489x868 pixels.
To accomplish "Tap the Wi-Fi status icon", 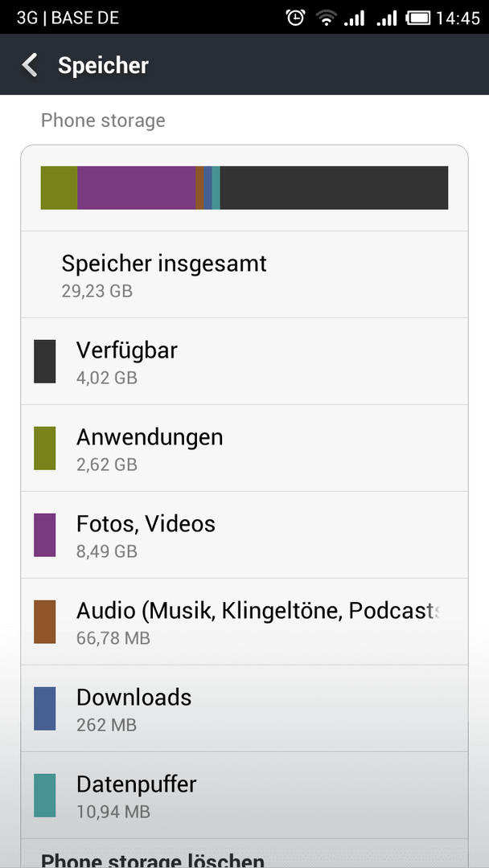I will pos(327,18).
